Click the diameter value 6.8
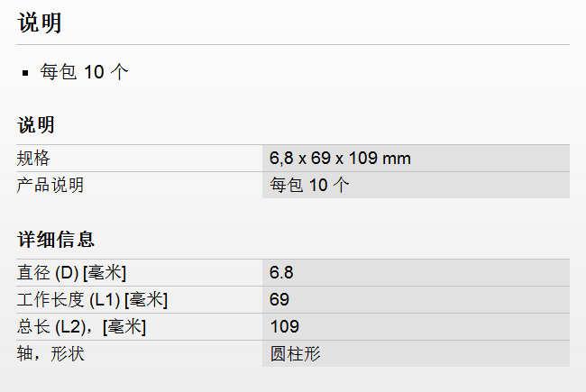The height and width of the screenshot is (392, 586). (x=281, y=273)
